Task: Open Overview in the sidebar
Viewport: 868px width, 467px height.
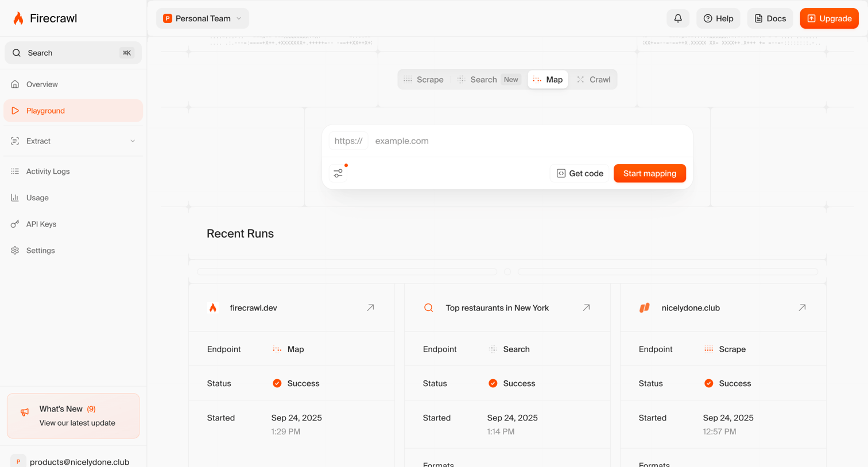Action: pos(73,84)
